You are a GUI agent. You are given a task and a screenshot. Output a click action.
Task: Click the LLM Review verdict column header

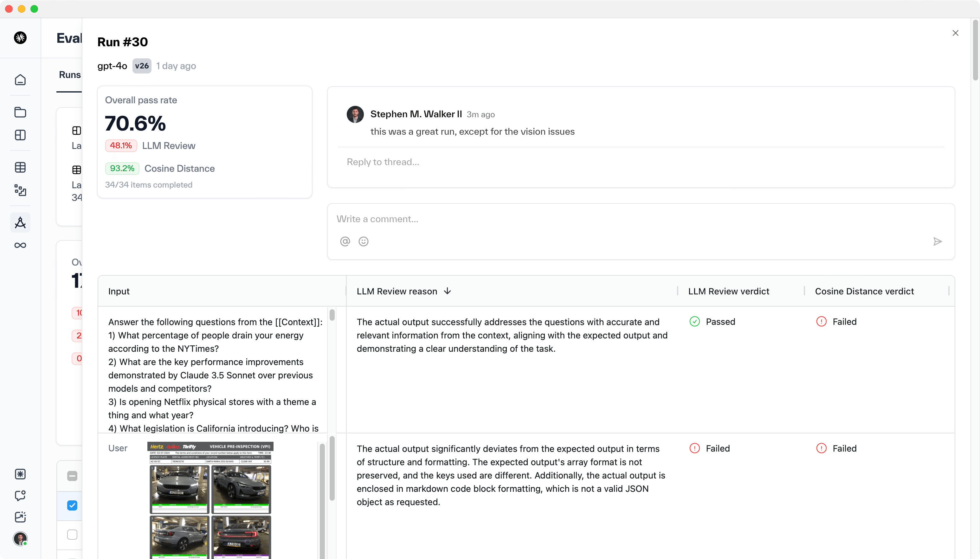point(728,292)
